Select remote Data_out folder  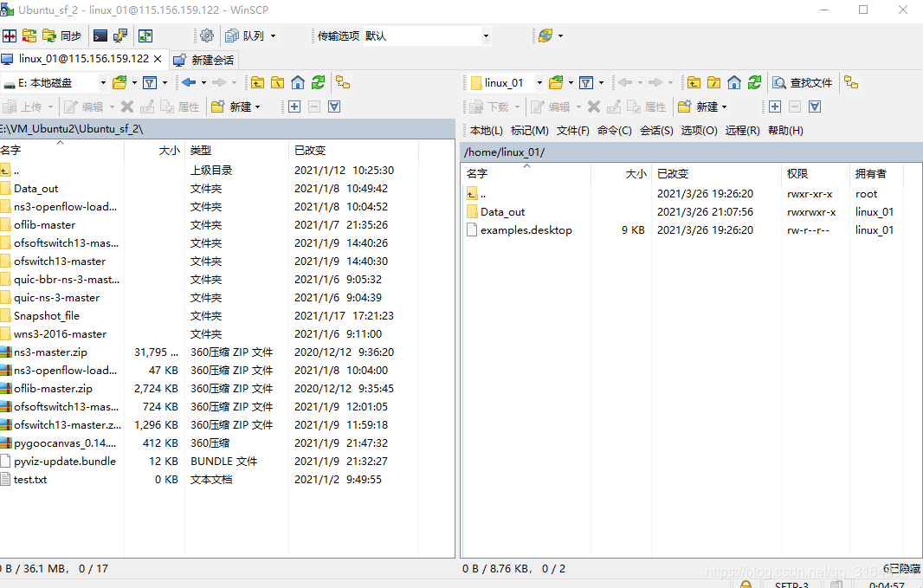[502, 212]
